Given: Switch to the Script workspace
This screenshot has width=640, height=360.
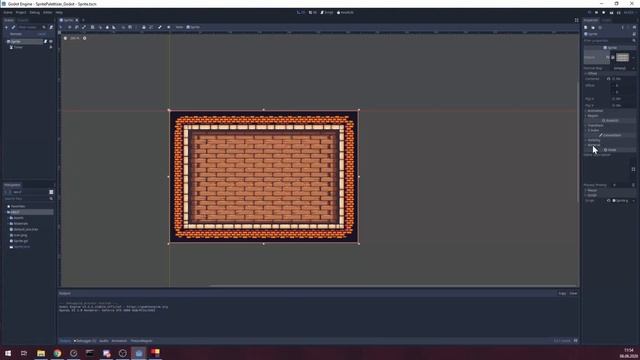Looking at the screenshot, I should [x=327, y=13].
